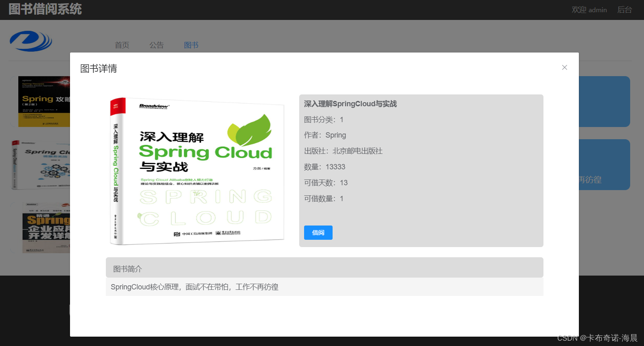Click the 后台 link in top bar
The height and width of the screenshot is (346, 644).
click(624, 10)
